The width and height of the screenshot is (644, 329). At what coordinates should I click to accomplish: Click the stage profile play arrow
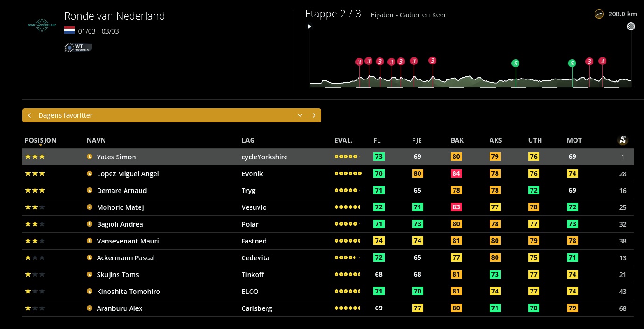point(309,27)
